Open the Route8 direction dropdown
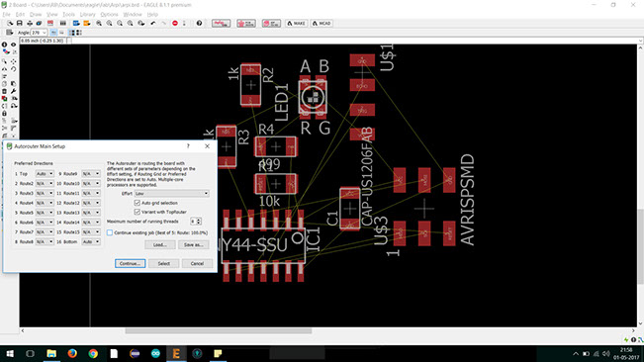The height and width of the screenshot is (362, 644). coord(45,241)
